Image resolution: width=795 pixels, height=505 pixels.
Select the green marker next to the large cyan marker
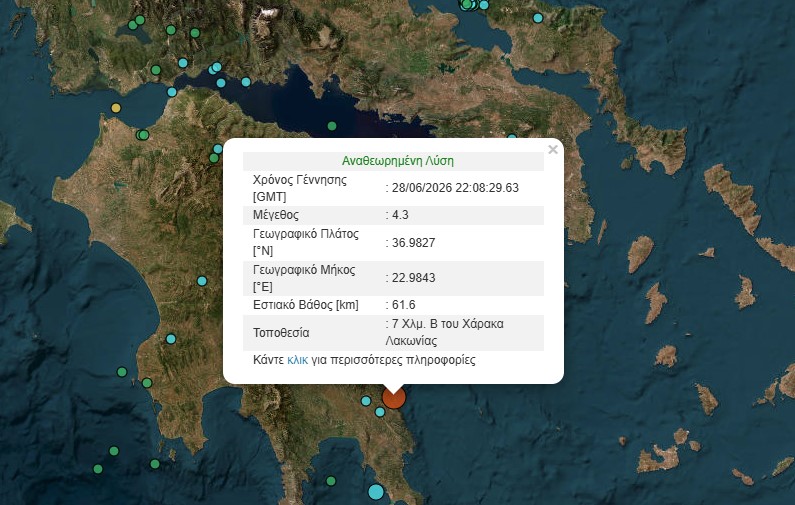tap(331, 481)
